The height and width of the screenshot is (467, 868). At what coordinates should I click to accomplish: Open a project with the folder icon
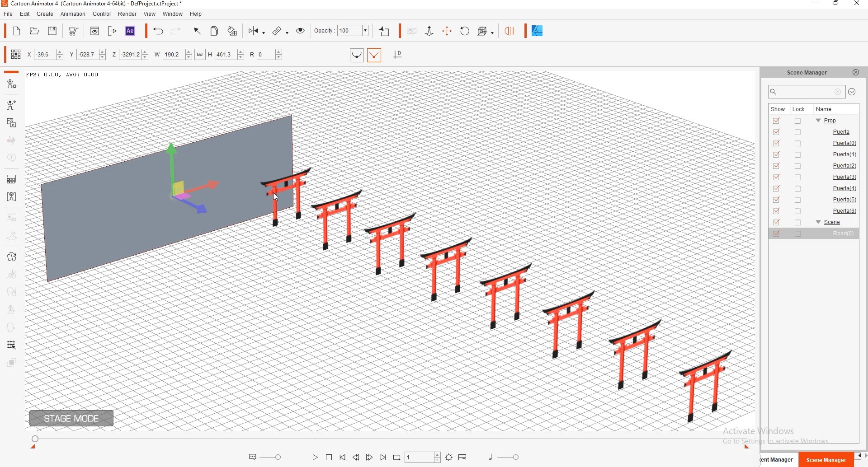(34, 31)
